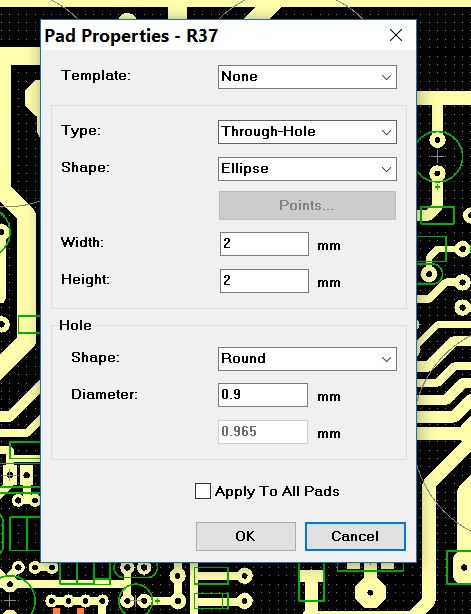Image resolution: width=471 pixels, height=614 pixels.
Task: Expand the pad Shape dropdown showing Ellipse
Action: [x=307, y=169]
